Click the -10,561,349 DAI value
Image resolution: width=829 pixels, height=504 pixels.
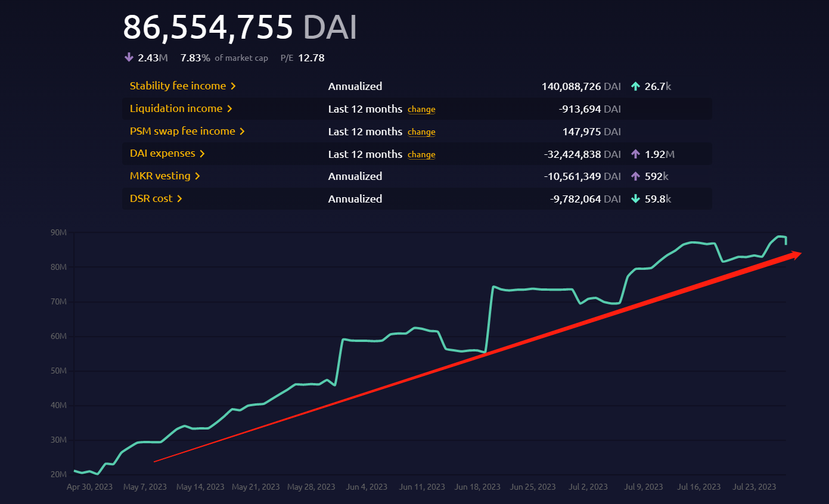point(582,177)
